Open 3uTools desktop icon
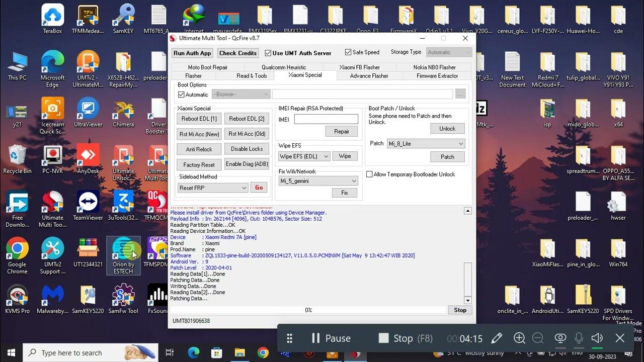This screenshot has height=362, width=644. tap(123, 206)
